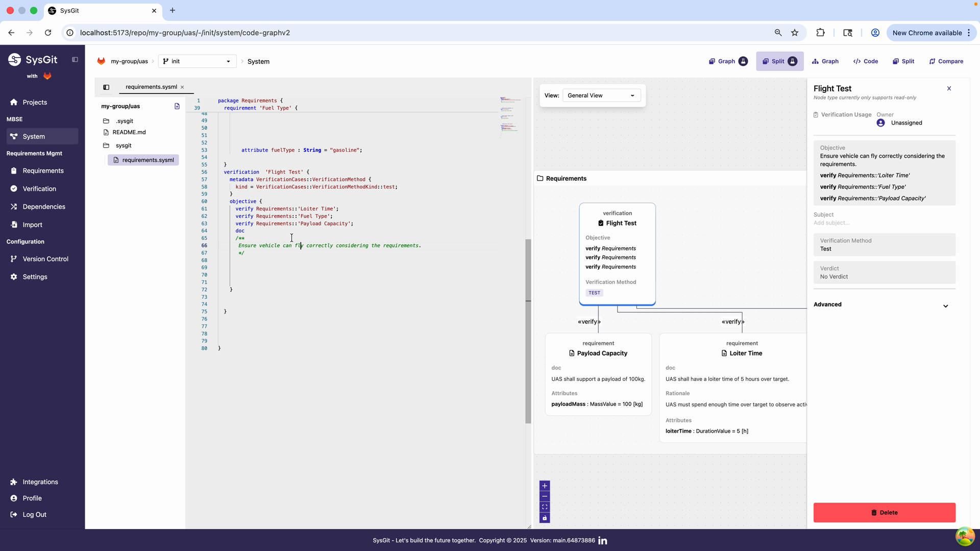Click the new file icon beside my-group/uas
980x551 pixels.
177,106
